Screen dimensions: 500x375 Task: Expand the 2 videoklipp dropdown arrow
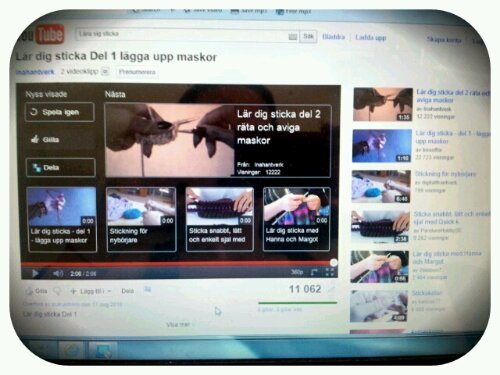click(x=105, y=71)
